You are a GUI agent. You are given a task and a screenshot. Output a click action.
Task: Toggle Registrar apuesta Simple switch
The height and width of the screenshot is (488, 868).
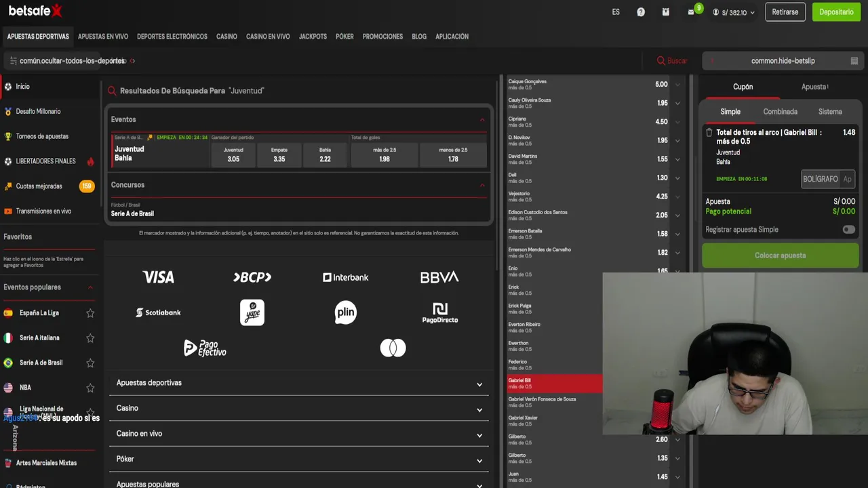click(848, 230)
